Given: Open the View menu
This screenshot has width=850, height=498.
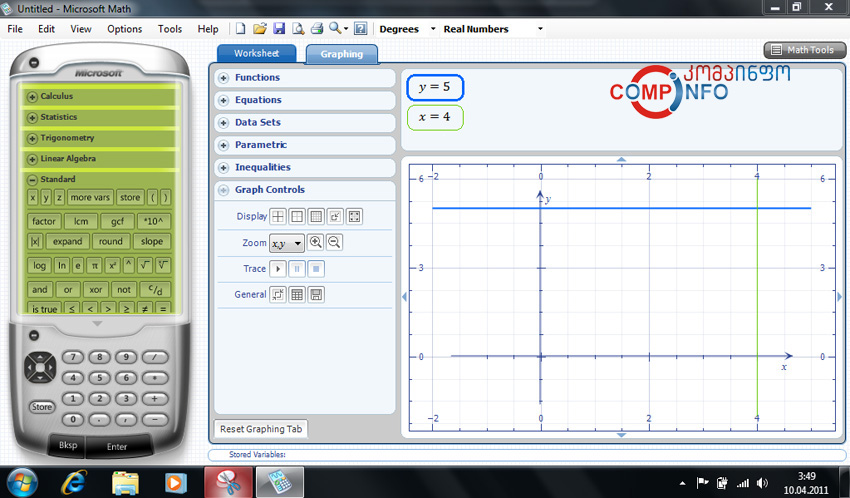Looking at the screenshot, I should pyautogui.click(x=81, y=29).
